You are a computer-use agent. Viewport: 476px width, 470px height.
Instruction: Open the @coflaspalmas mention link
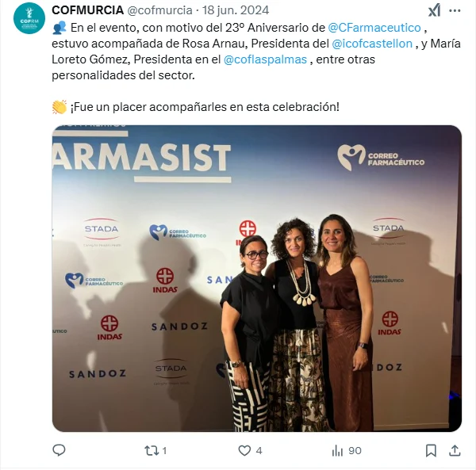[x=265, y=59]
